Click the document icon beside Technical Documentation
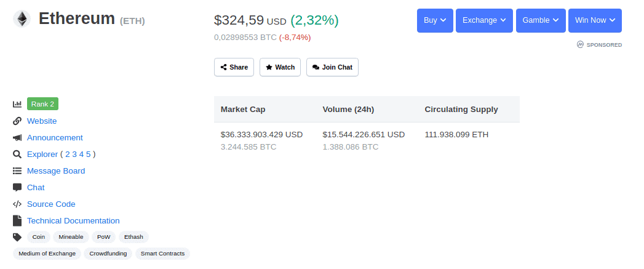644x269 pixels. click(17, 220)
